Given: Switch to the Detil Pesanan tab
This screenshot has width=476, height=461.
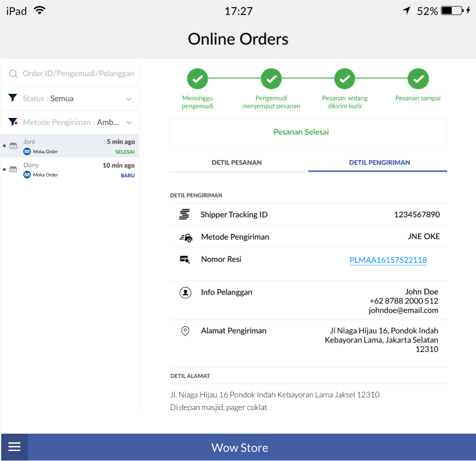Looking at the screenshot, I should pyautogui.click(x=236, y=163).
